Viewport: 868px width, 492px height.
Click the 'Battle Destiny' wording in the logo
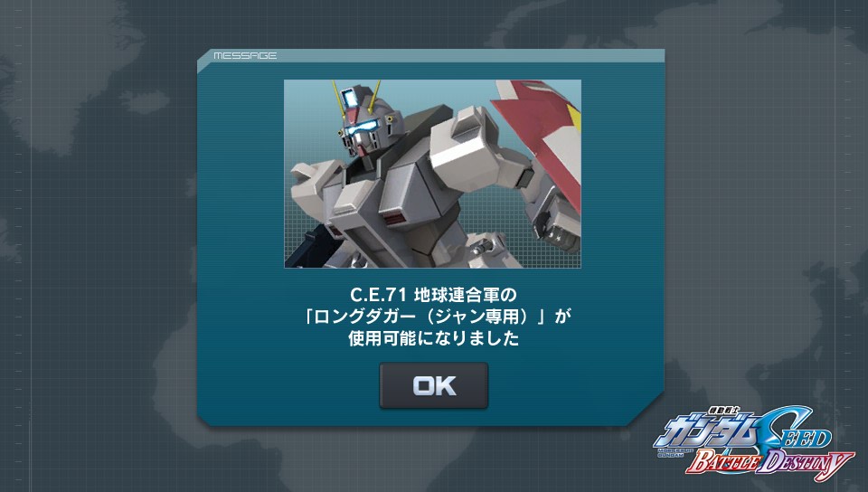point(769,464)
